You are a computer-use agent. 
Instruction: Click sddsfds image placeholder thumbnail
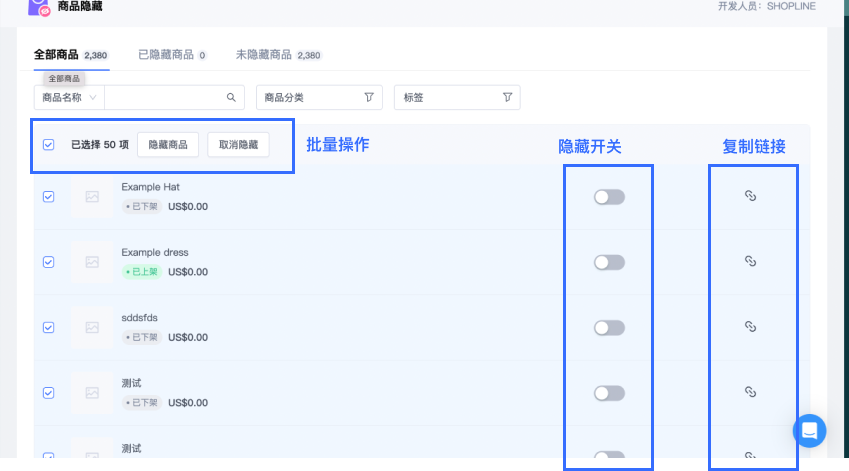[x=92, y=328]
